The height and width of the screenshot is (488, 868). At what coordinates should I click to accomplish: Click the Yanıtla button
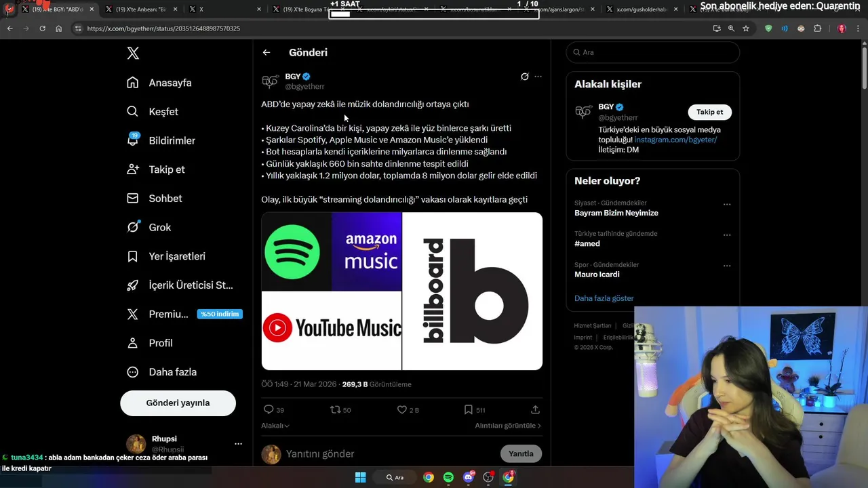pyautogui.click(x=521, y=453)
